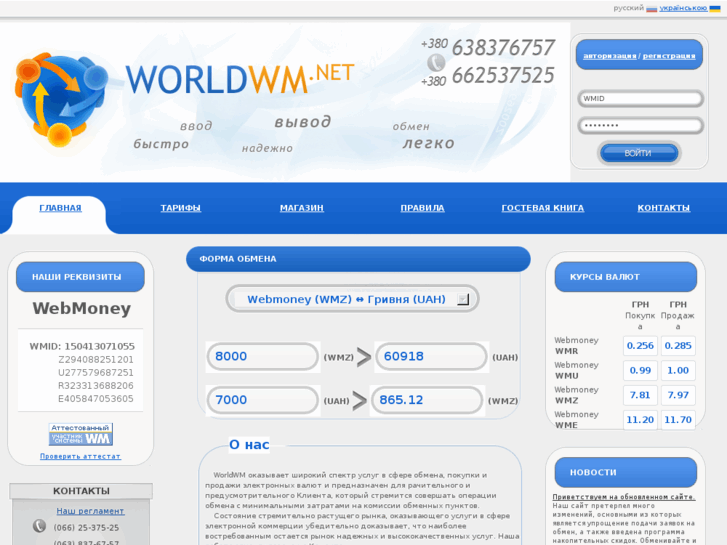Viewport: 727px width, 545px height.
Task: Follow the регистрация link
Action: coord(669,56)
